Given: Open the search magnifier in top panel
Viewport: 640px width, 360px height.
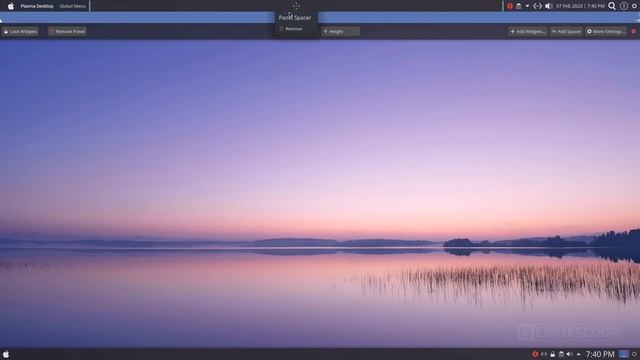Looking at the screenshot, I should click(x=612, y=6).
